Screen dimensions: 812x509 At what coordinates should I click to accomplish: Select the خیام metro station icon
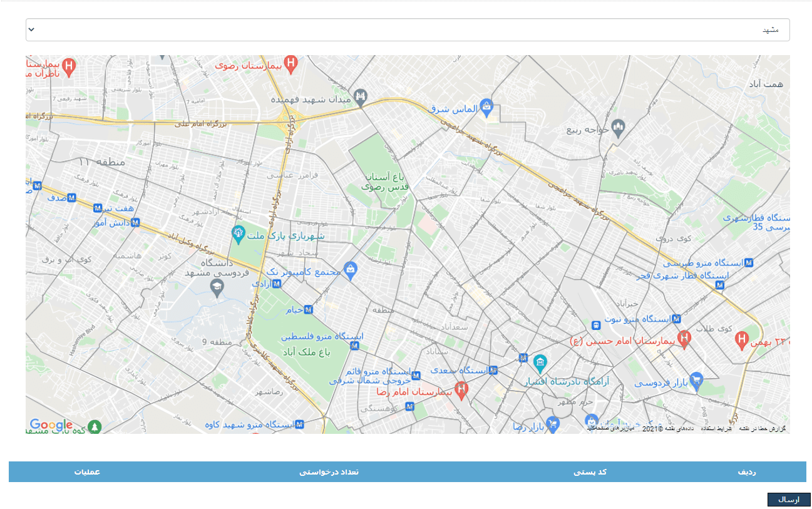pyautogui.click(x=308, y=309)
